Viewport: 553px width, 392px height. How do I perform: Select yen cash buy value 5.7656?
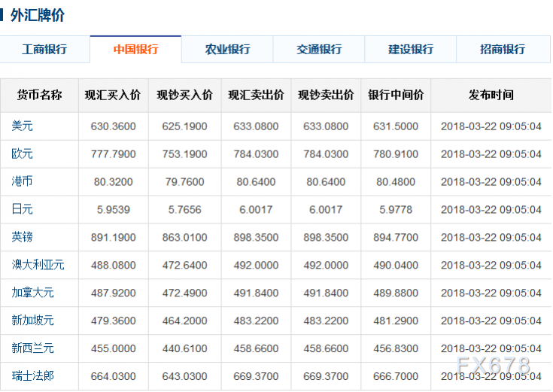[x=184, y=210]
